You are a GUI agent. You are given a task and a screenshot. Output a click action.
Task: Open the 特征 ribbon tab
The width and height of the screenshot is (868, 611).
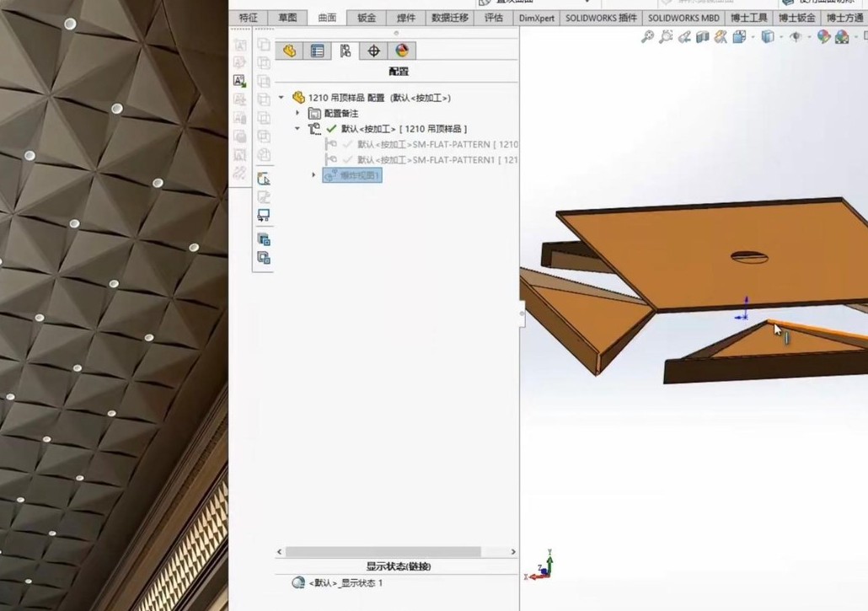tap(248, 18)
